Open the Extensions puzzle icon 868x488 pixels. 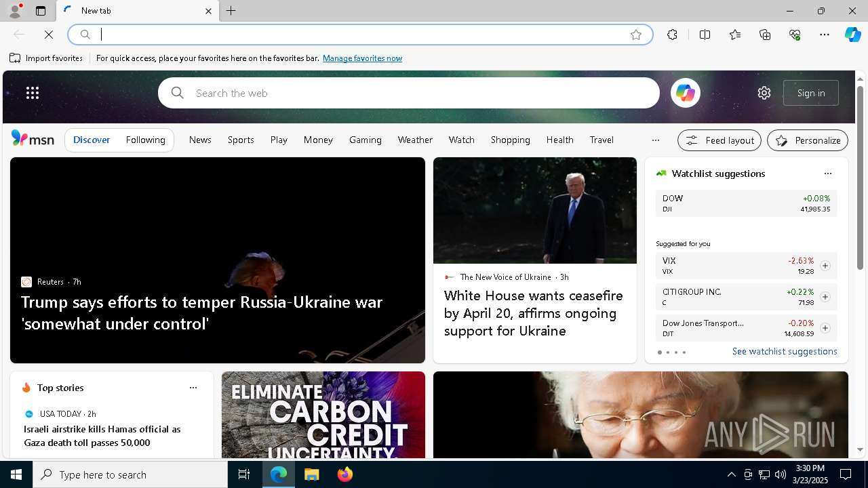pyautogui.click(x=672, y=35)
